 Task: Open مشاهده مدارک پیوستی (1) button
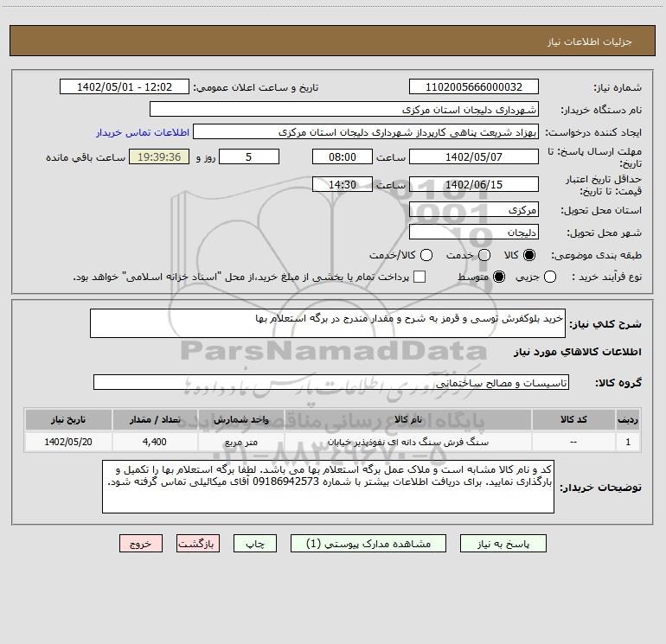pos(368,544)
